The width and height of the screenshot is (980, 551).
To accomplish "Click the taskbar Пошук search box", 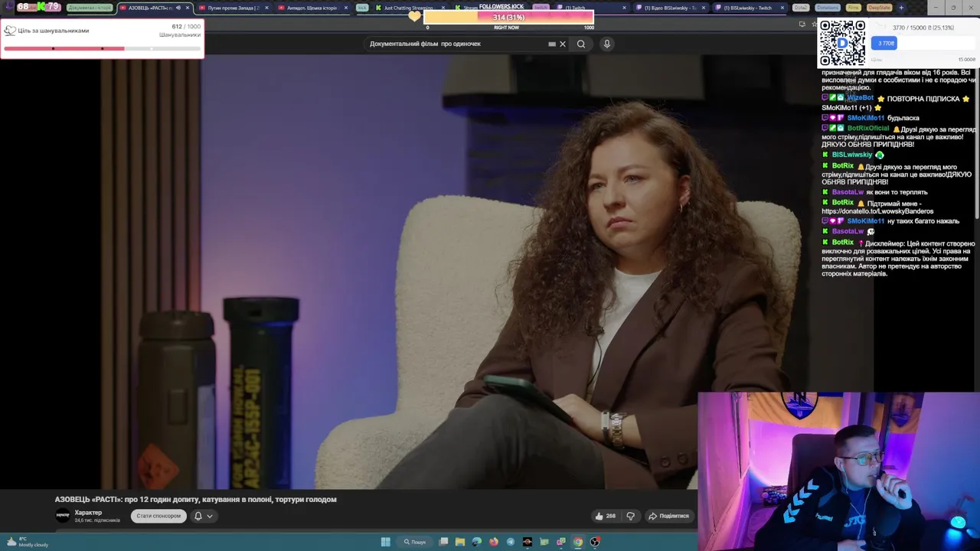I will pos(415,542).
